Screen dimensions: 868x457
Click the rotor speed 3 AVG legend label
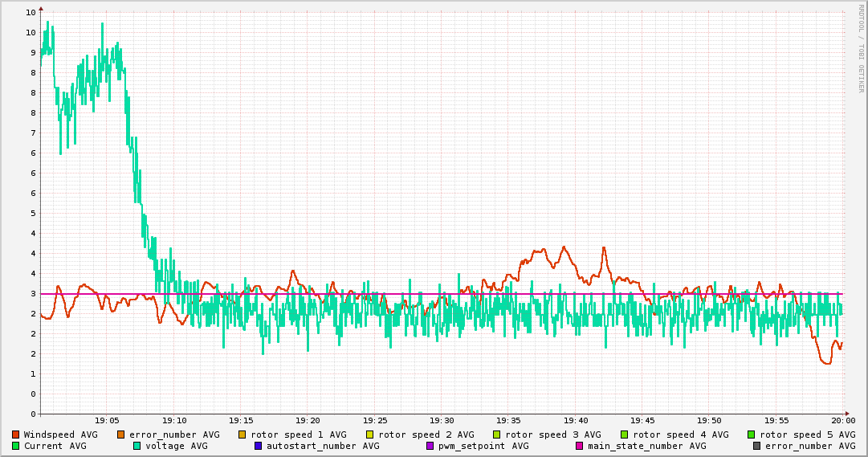552,435
